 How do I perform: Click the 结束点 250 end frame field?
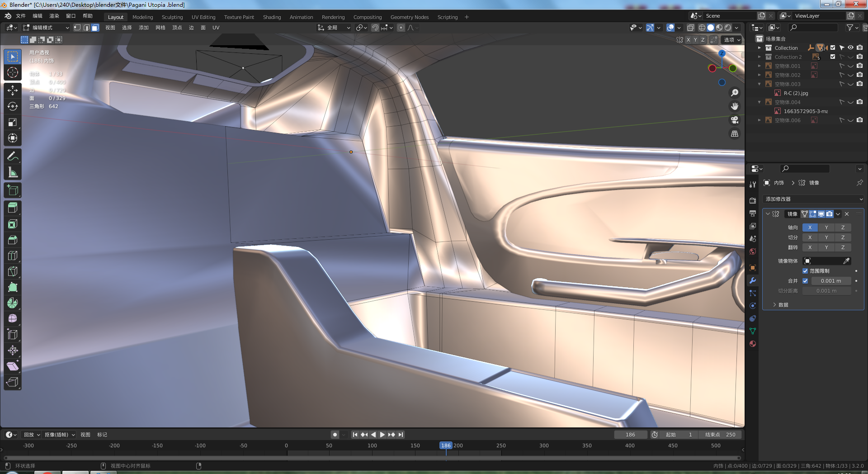coord(721,435)
